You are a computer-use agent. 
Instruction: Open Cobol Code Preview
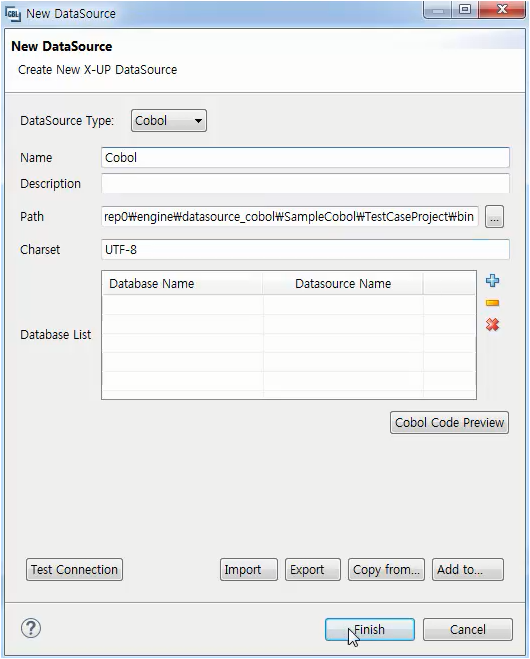click(449, 422)
